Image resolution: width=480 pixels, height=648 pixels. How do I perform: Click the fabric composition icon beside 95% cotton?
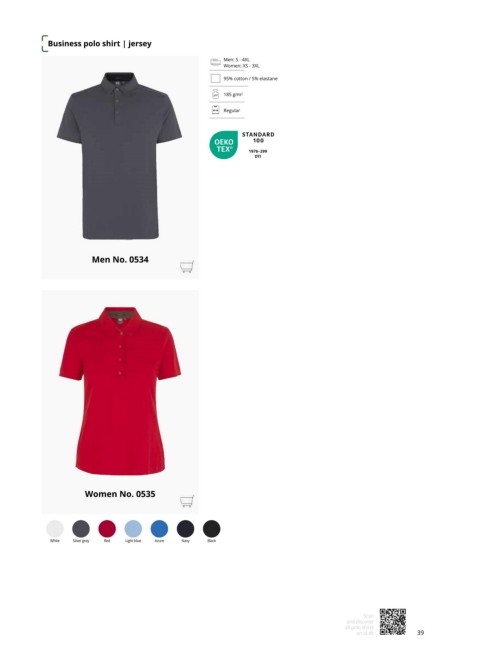click(215, 79)
